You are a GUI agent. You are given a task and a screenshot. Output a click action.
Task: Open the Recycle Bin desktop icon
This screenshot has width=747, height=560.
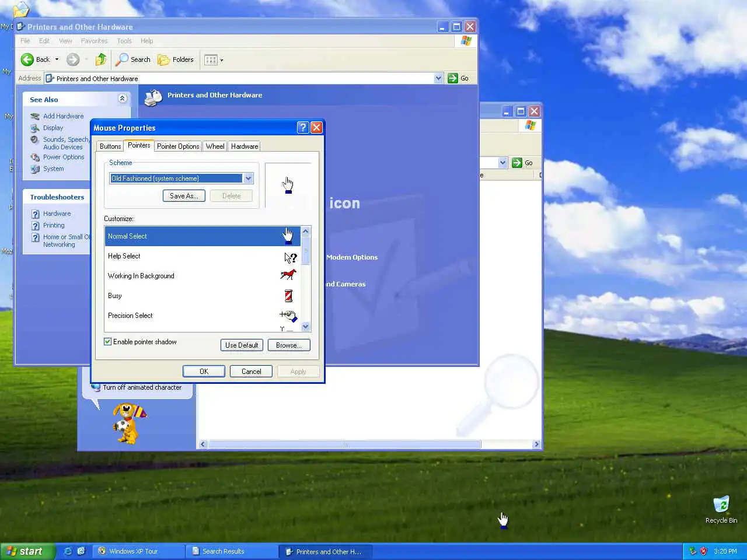[721, 509]
